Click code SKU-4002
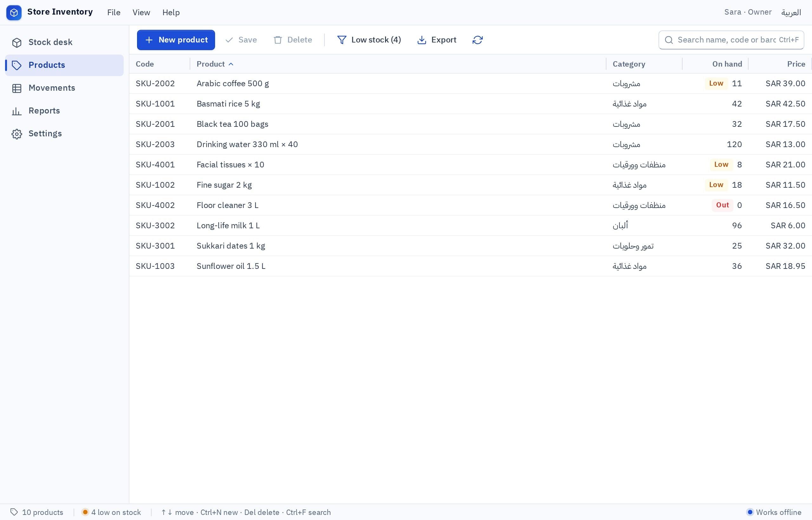This screenshot has width=812, height=520. (155, 205)
